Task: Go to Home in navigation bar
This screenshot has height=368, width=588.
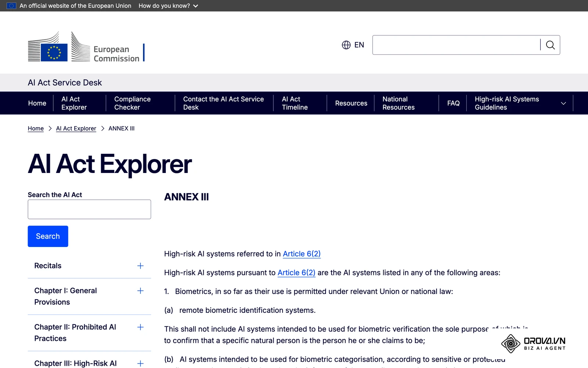Action: click(37, 103)
